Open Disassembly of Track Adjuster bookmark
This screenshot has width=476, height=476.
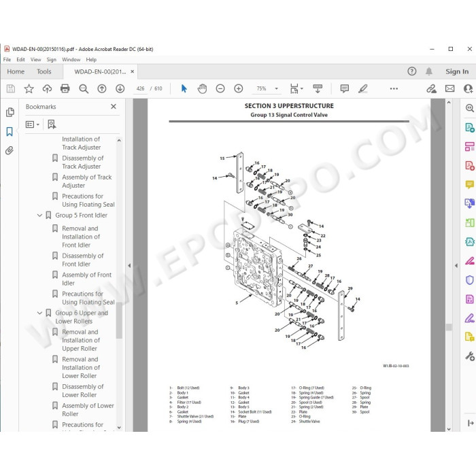[x=82, y=163]
